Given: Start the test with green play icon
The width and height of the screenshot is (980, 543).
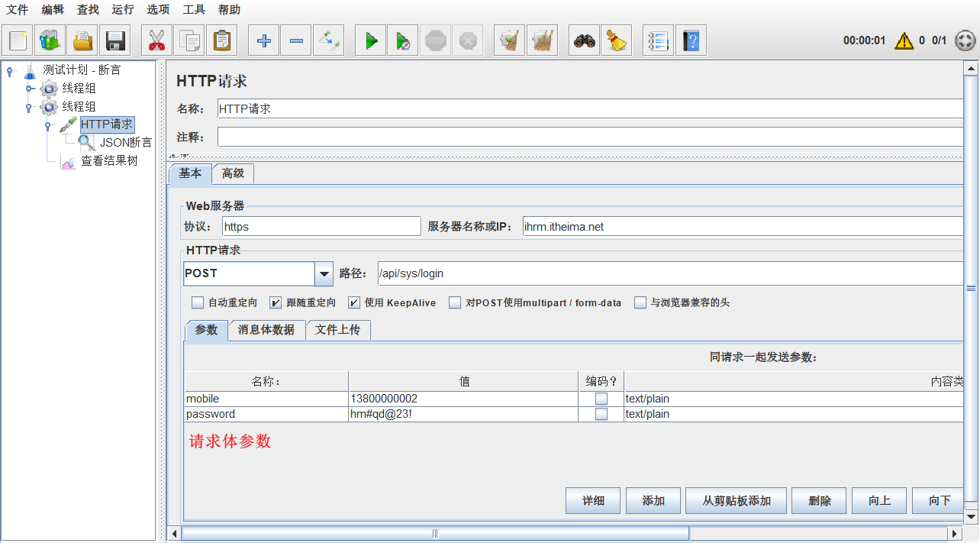Looking at the screenshot, I should [370, 40].
